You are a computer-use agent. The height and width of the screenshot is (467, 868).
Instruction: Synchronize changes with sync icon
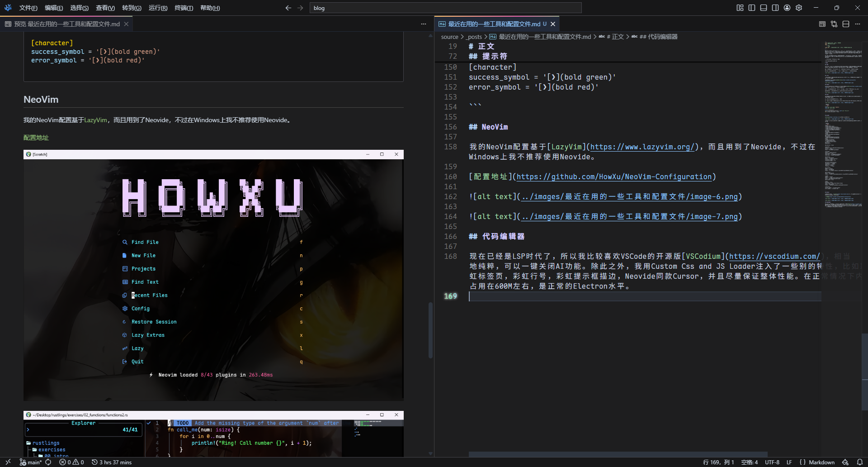48,462
